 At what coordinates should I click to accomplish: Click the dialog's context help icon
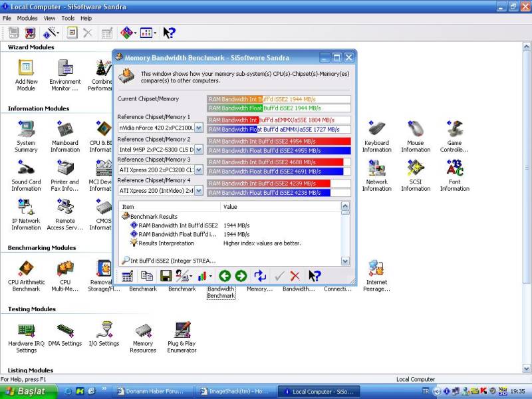(x=315, y=276)
